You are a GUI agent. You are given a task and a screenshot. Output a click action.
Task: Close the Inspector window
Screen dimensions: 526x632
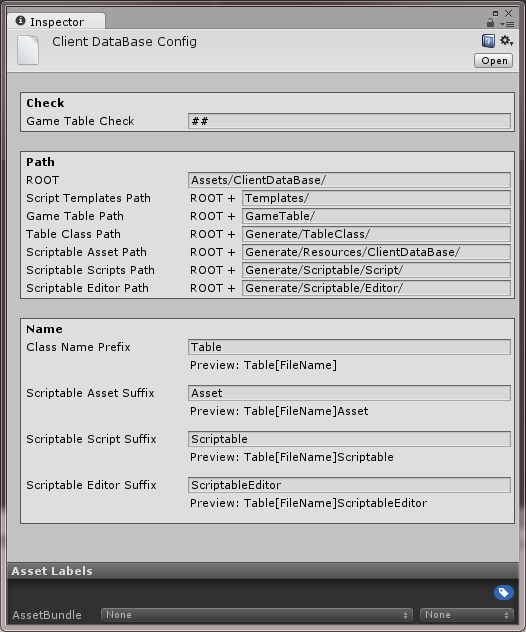(x=509, y=13)
